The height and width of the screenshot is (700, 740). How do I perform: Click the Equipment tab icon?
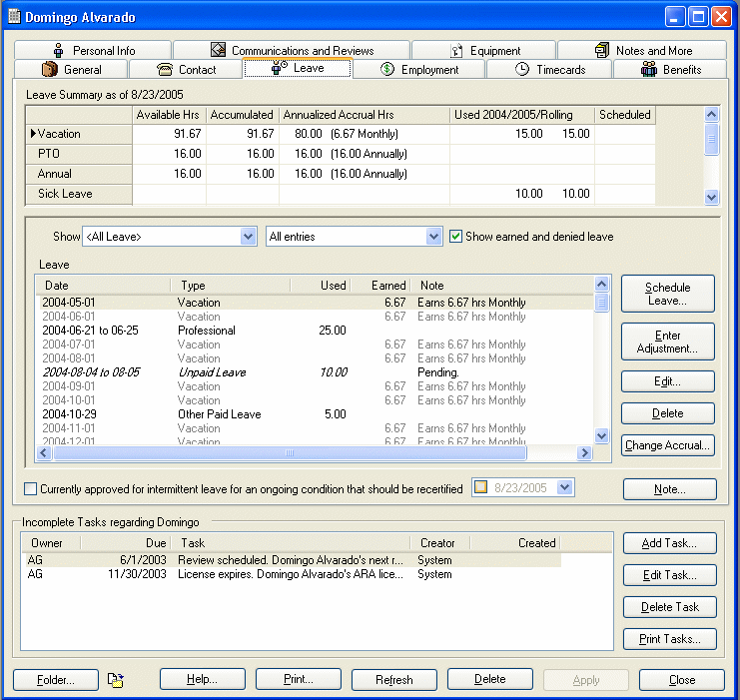tap(457, 51)
